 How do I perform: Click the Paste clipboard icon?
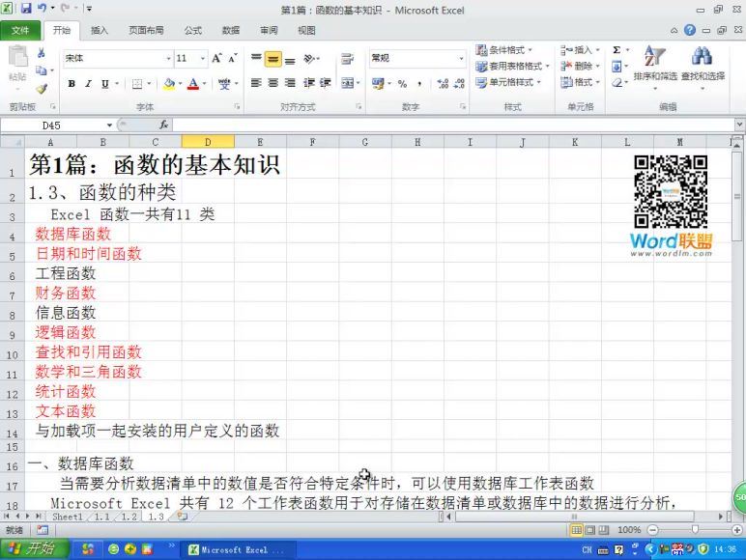[18, 57]
